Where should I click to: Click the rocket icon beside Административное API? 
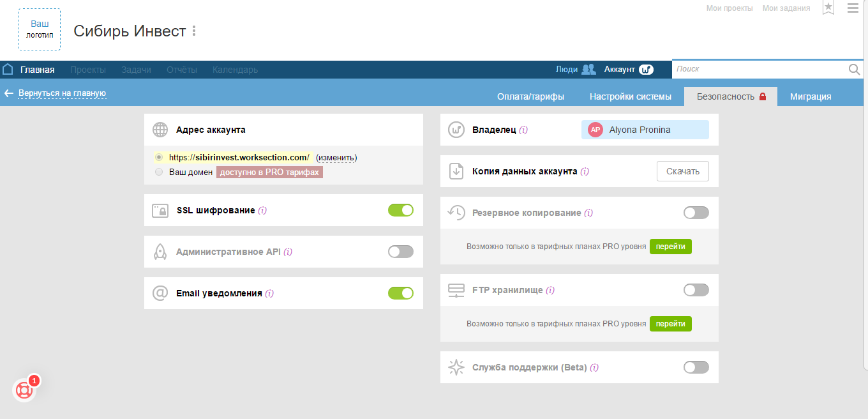[160, 251]
